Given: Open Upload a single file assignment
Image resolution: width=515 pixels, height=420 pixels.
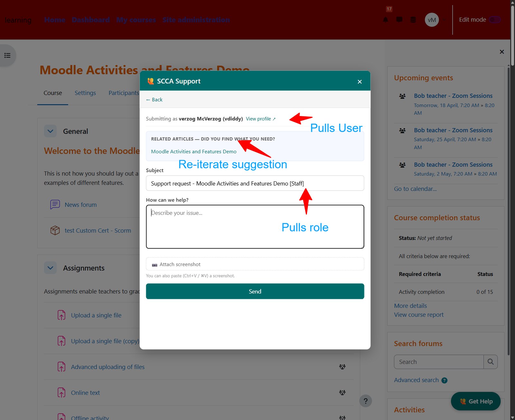Looking at the screenshot, I should [x=96, y=315].
